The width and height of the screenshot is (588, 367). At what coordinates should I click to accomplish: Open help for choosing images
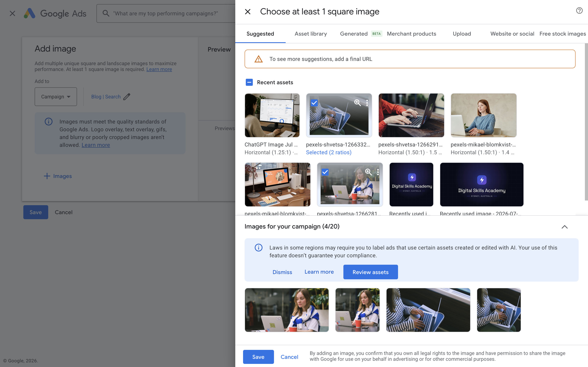click(579, 11)
